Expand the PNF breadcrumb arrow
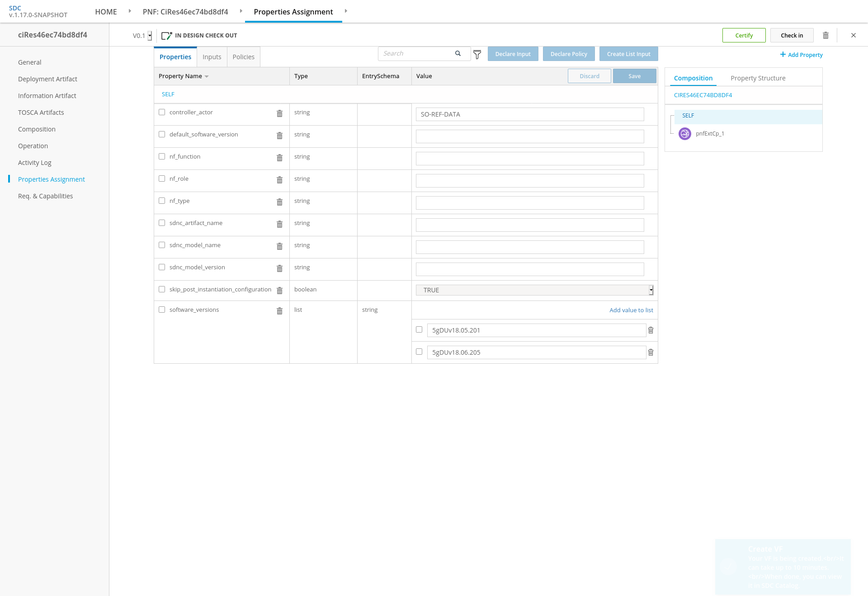 pyautogui.click(x=241, y=11)
